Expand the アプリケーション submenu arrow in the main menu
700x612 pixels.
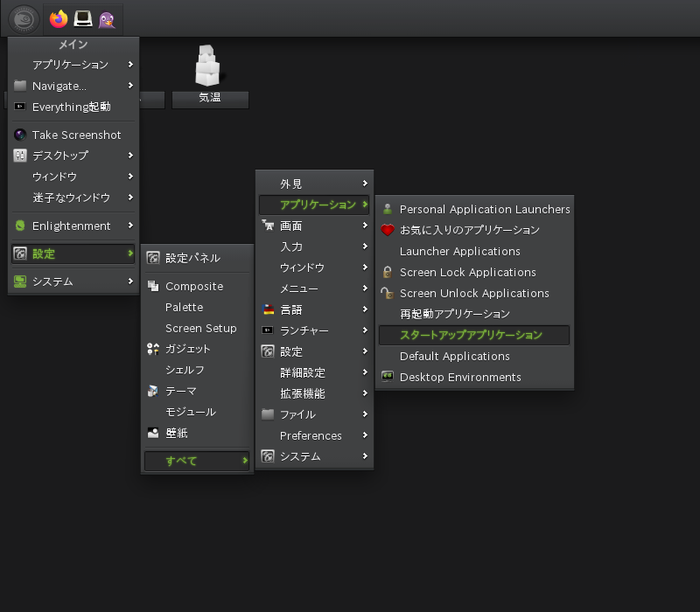[130, 65]
